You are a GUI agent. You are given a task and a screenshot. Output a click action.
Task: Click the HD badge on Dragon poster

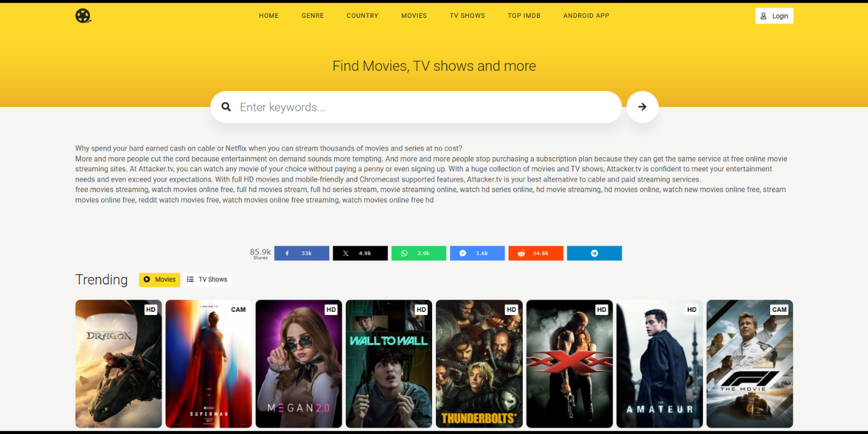[x=151, y=309]
